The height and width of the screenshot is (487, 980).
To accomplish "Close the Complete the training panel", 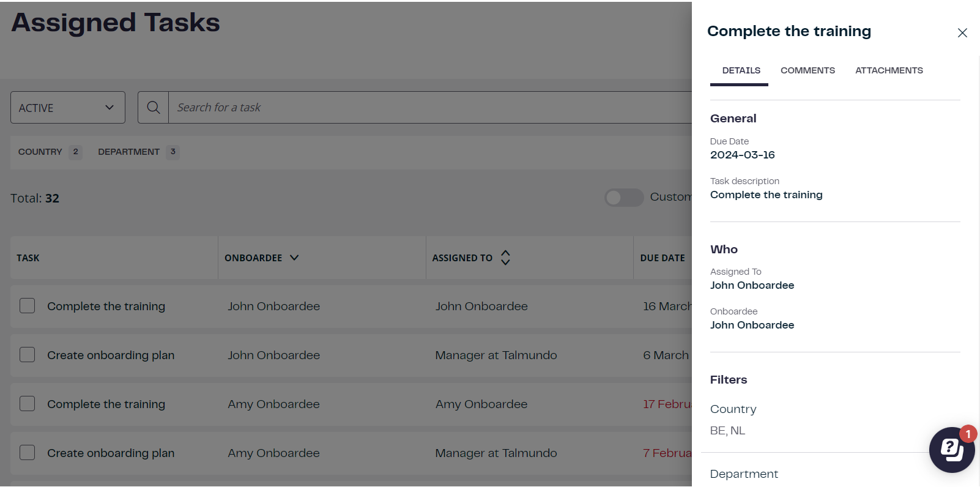I will (x=962, y=33).
